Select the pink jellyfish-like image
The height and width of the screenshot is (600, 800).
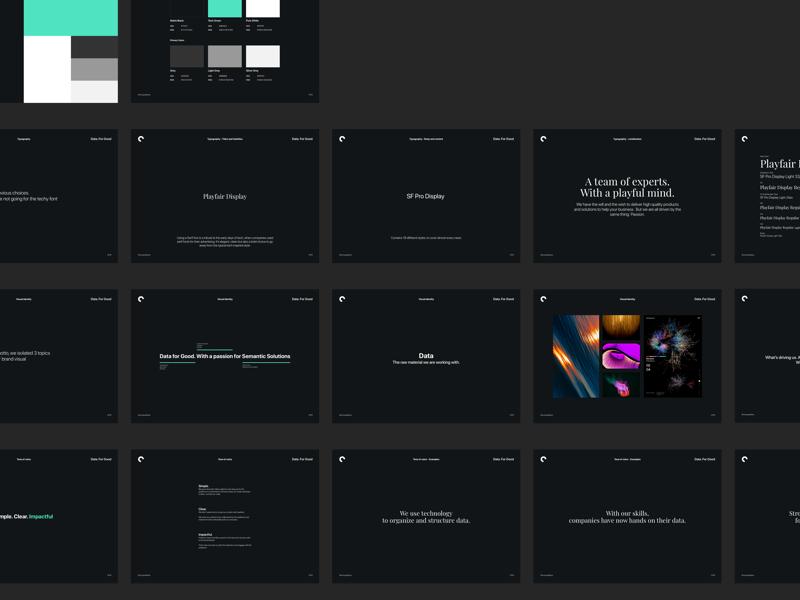(x=621, y=385)
